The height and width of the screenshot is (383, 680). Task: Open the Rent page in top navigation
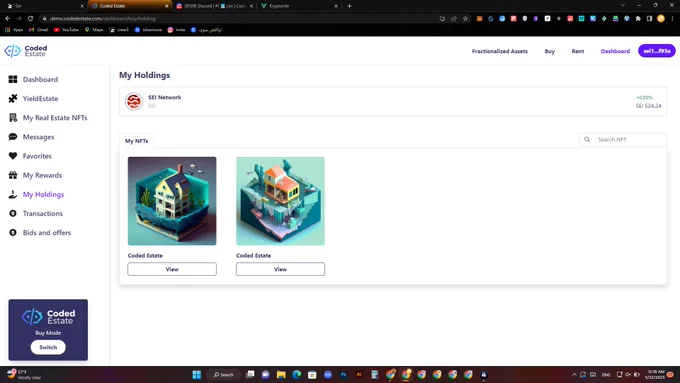578,51
